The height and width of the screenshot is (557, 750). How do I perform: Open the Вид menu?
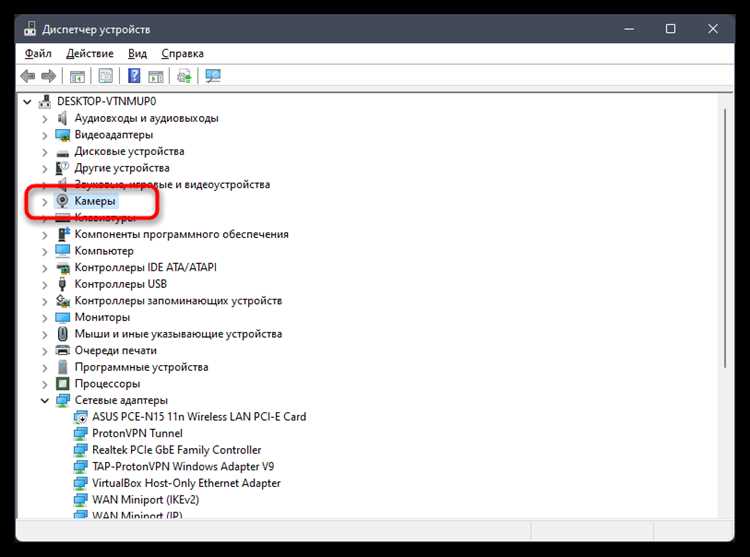coord(137,53)
